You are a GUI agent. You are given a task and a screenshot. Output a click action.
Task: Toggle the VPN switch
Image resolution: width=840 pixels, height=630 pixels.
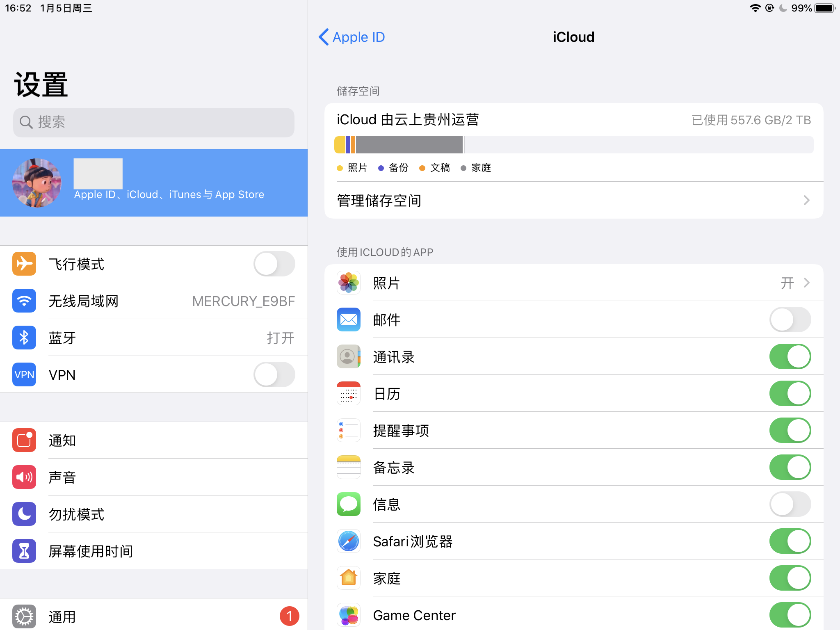[274, 374]
